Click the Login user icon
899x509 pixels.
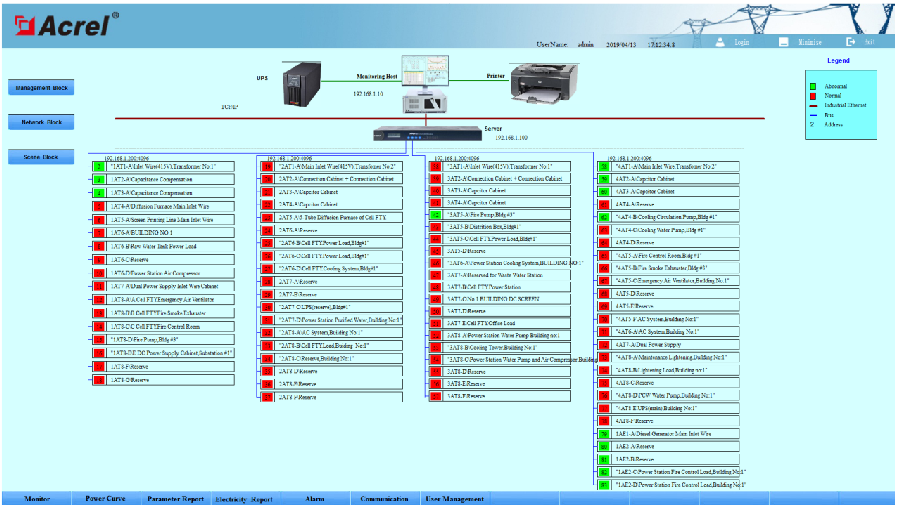click(x=723, y=43)
